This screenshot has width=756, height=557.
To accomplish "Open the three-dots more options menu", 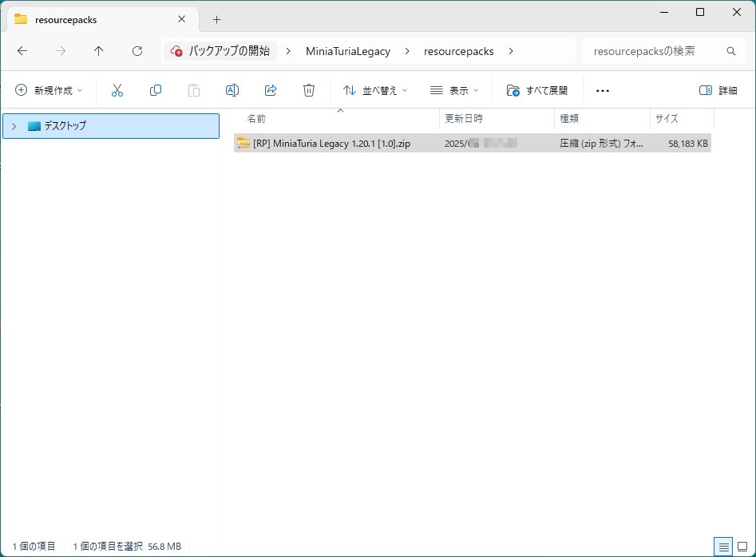I will click(x=603, y=91).
